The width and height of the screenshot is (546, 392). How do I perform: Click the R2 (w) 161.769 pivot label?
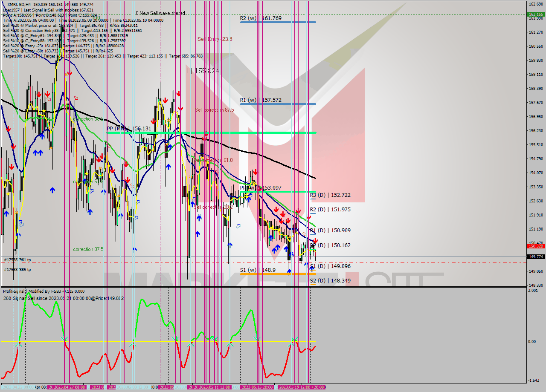pyautogui.click(x=261, y=18)
